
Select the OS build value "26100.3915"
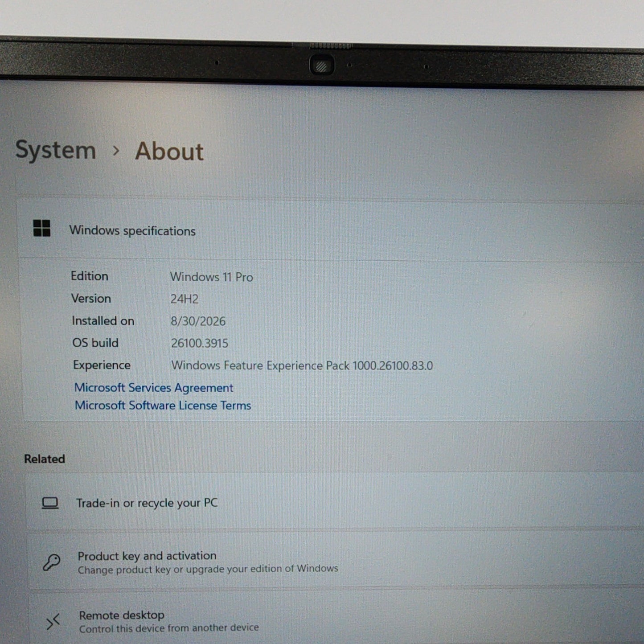(x=200, y=343)
